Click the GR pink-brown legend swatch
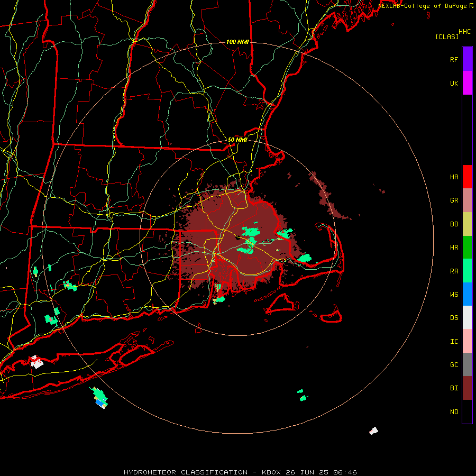Viewport: 476px width, 476px height. click(x=467, y=200)
